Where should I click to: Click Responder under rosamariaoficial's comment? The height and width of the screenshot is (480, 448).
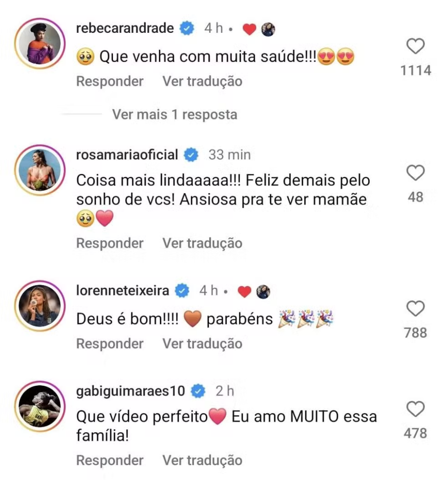pyautogui.click(x=110, y=243)
